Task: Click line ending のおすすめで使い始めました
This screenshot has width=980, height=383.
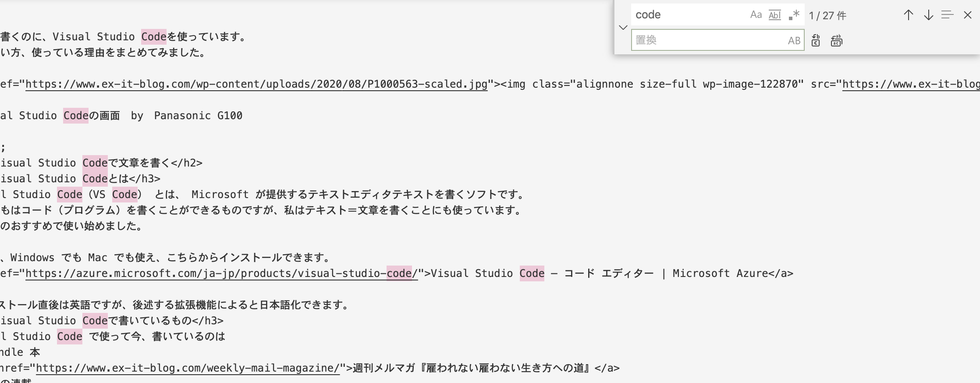Action: tap(71, 226)
